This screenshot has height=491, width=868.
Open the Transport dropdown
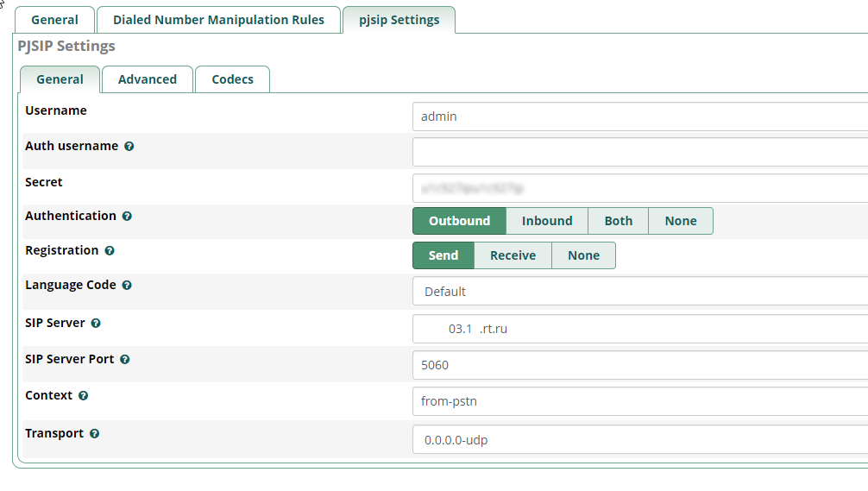[x=638, y=440]
